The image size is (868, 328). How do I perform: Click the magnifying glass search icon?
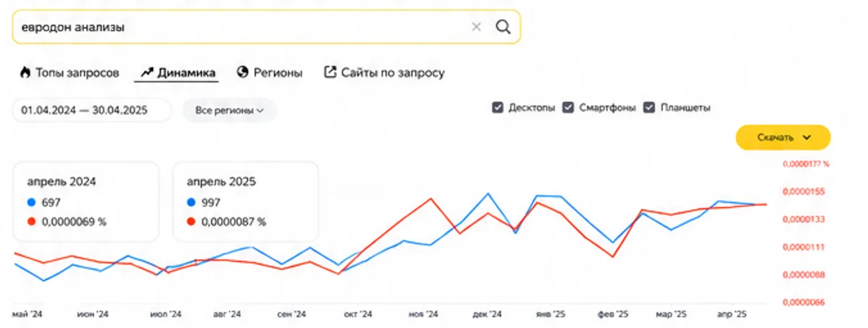click(503, 27)
